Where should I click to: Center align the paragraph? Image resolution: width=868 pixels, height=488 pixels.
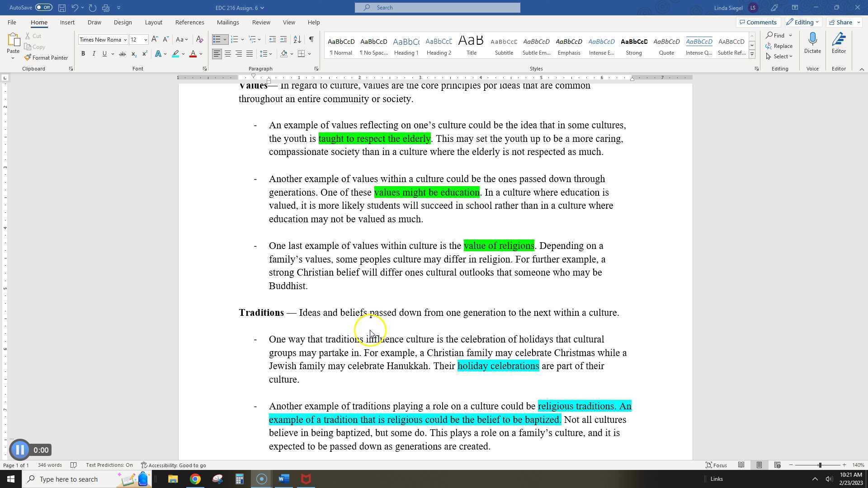(228, 54)
